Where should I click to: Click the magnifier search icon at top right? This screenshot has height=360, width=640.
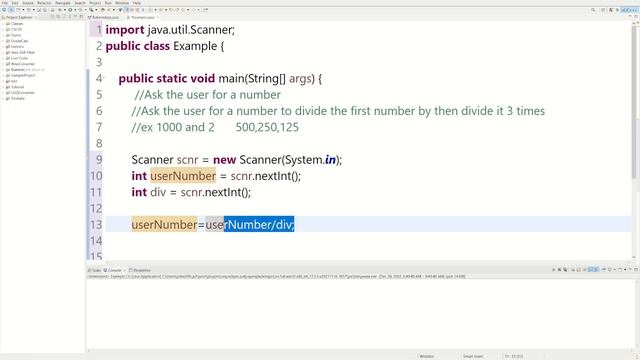point(593,10)
